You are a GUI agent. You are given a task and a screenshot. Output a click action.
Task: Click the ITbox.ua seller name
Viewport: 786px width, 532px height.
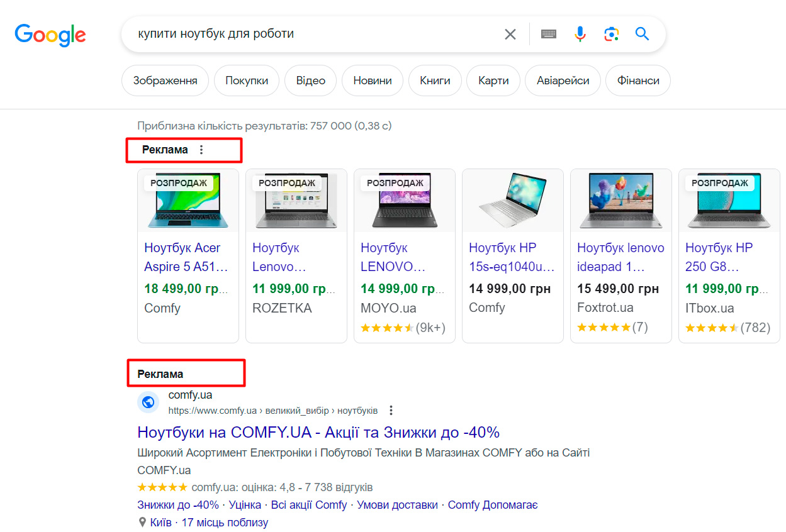click(x=710, y=308)
